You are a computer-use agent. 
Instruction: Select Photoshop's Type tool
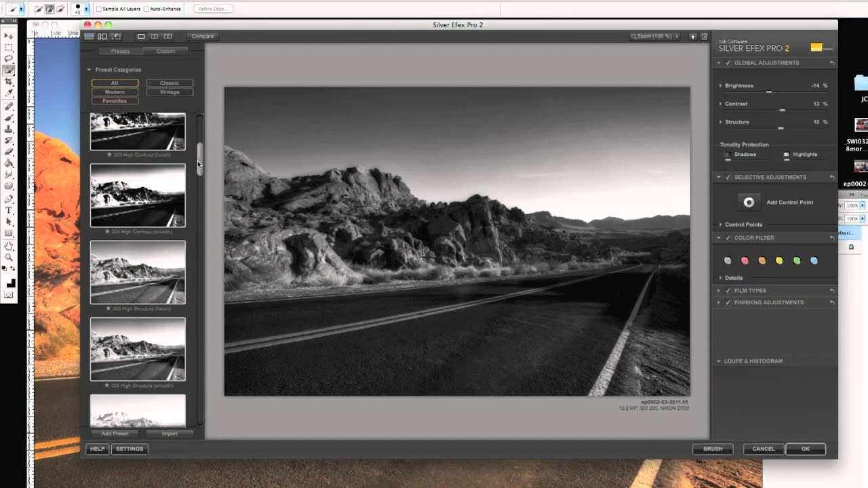click(9, 211)
